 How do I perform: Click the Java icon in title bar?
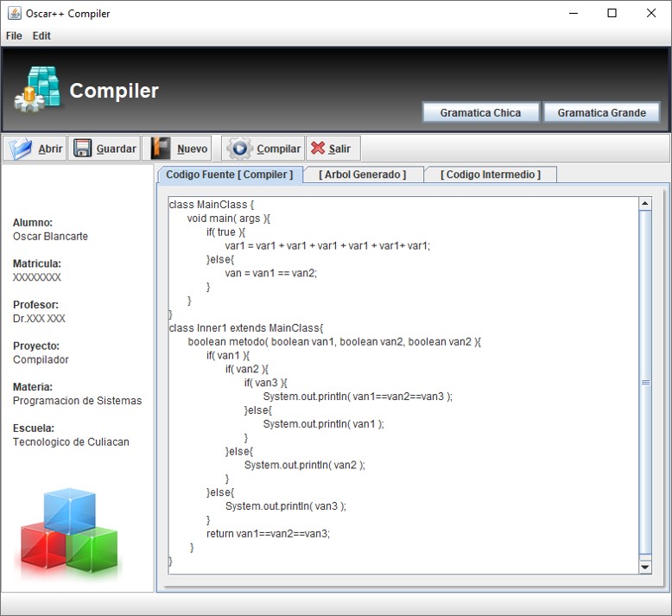pos(15,13)
